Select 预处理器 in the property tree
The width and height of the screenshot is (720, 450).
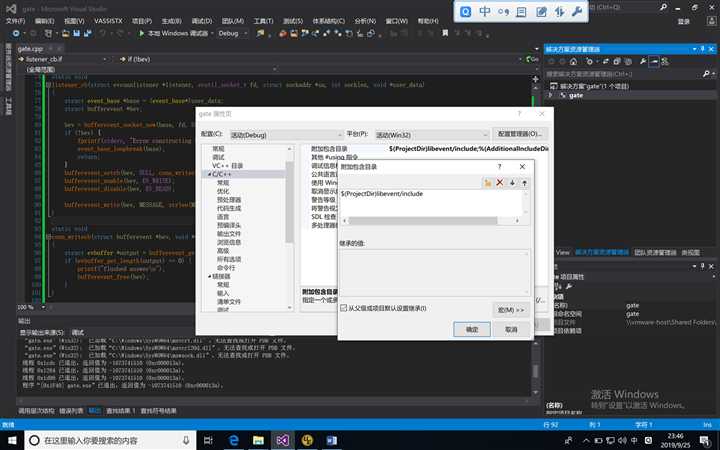coord(229,200)
